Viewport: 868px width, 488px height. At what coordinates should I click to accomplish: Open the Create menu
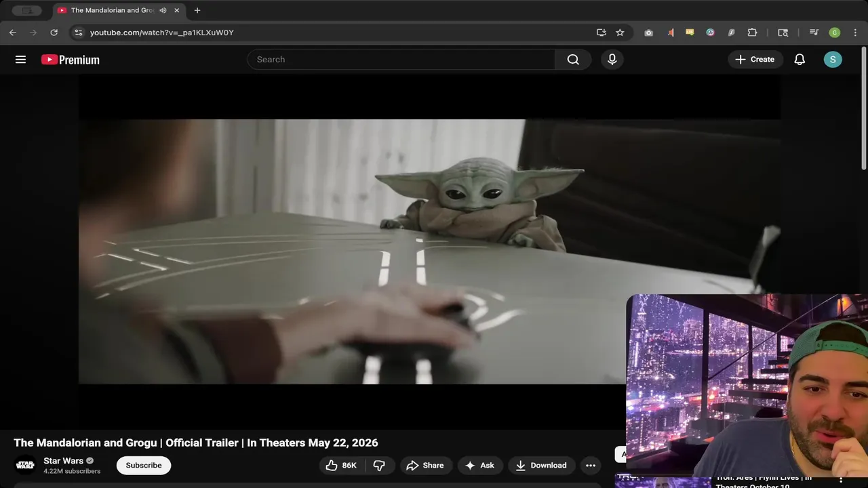[755, 60]
